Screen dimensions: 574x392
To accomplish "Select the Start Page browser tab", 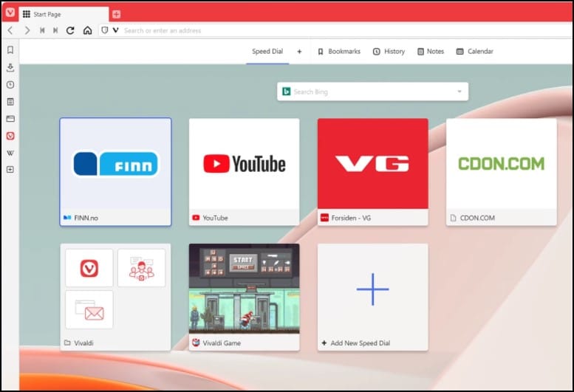I will [64, 14].
